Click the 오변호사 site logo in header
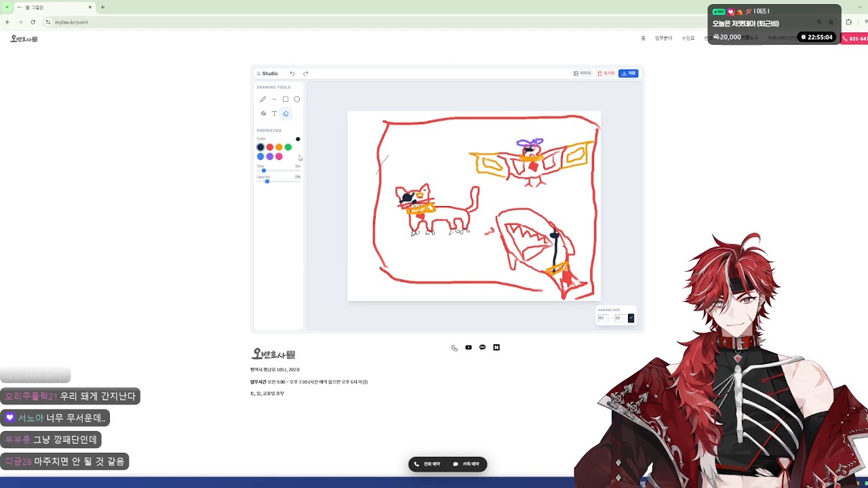Screen dimensions: 868x488 (x=24, y=39)
